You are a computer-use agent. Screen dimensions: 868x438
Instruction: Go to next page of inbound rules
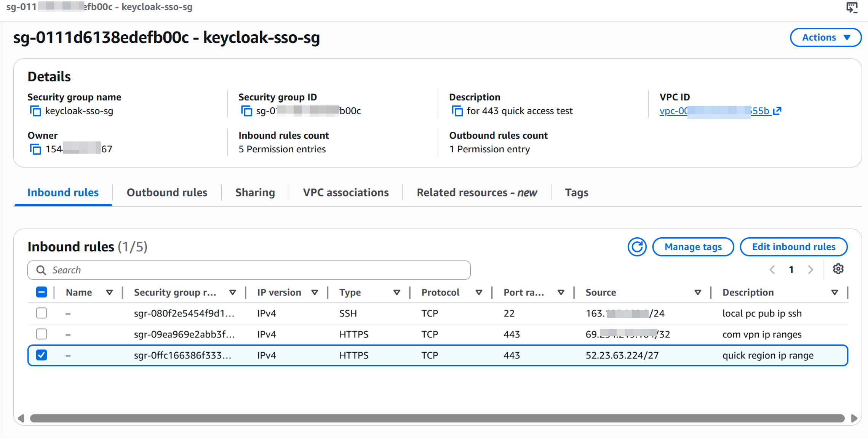click(810, 270)
